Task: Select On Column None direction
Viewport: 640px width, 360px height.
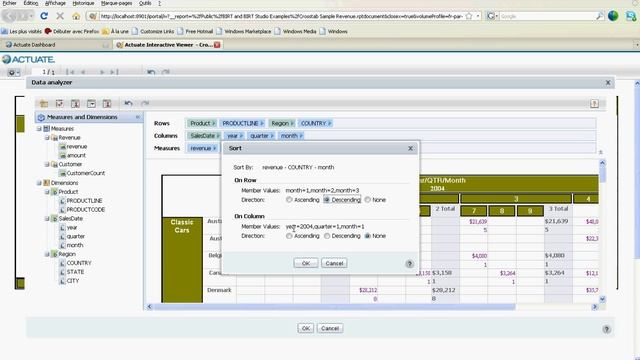Action: pyautogui.click(x=367, y=236)
